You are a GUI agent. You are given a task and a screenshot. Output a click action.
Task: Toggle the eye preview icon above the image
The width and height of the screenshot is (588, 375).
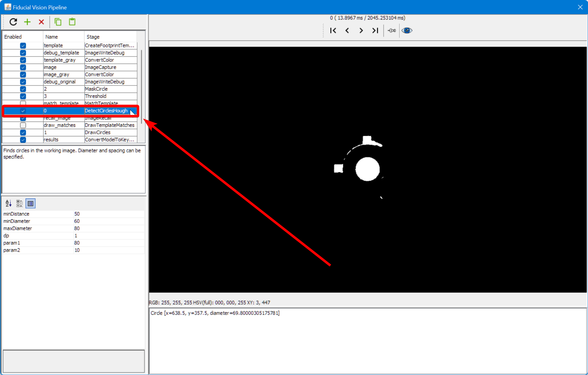pos(407,30)
